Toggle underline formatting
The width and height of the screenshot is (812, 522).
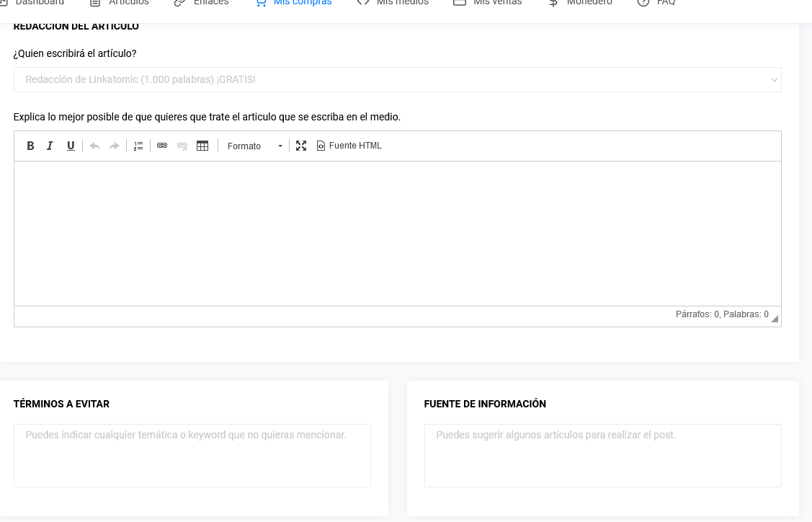[x=71, y=146]
